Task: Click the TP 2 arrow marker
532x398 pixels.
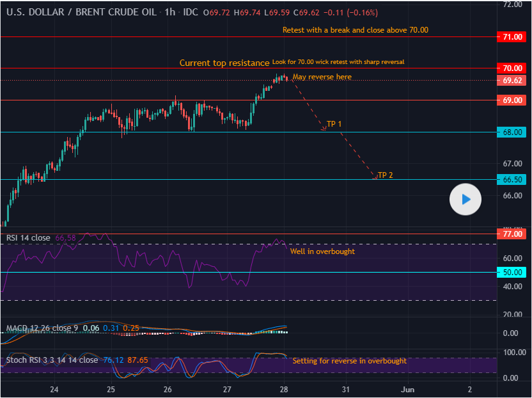Action: pyautogui.click(x=375, y=177)
